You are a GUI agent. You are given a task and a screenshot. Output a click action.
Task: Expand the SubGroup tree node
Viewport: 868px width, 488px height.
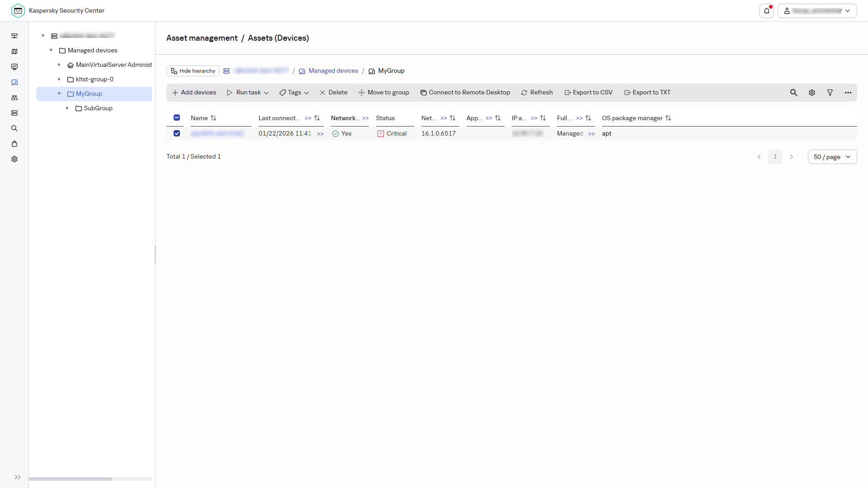[x=67, y=108]
